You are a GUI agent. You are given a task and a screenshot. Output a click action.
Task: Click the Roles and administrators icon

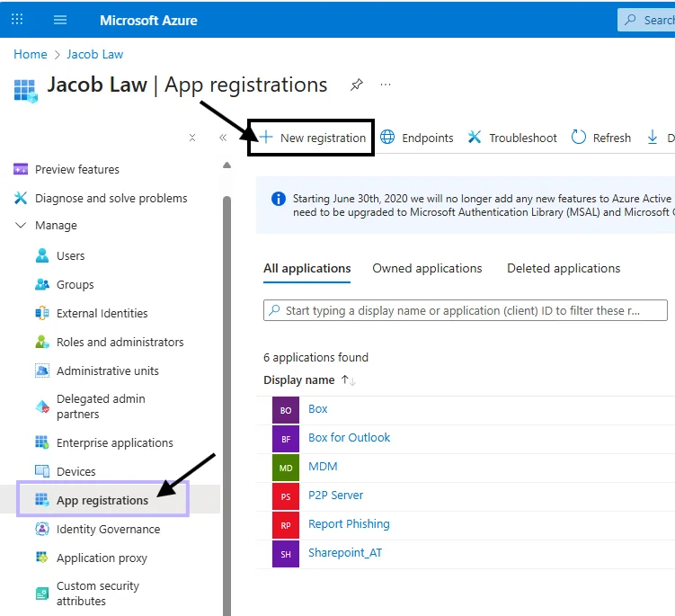pos(41,342)
